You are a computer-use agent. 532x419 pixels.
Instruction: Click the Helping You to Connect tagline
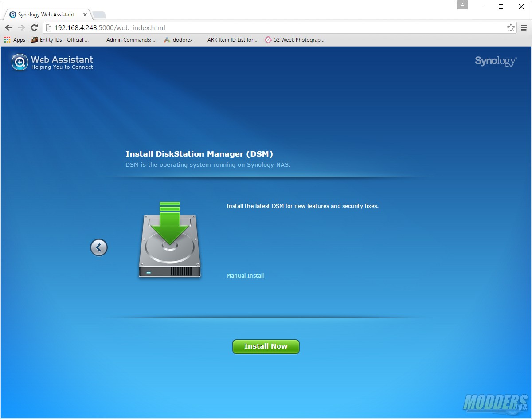62,67
